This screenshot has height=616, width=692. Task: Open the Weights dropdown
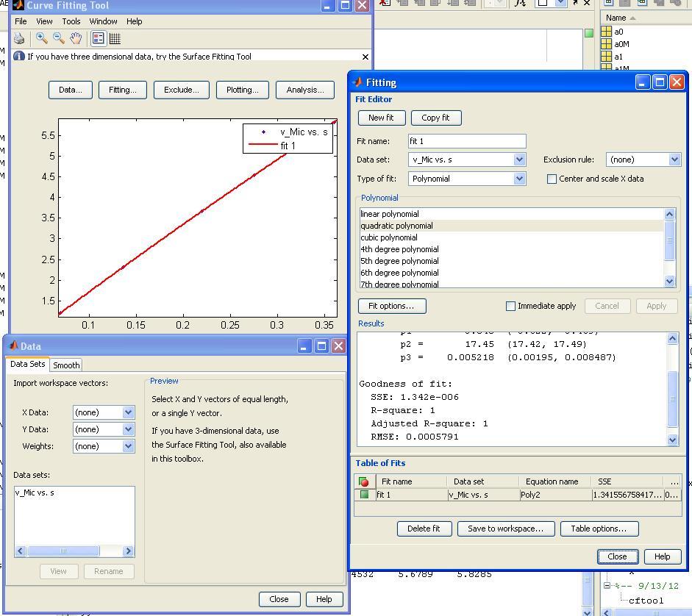128,445
